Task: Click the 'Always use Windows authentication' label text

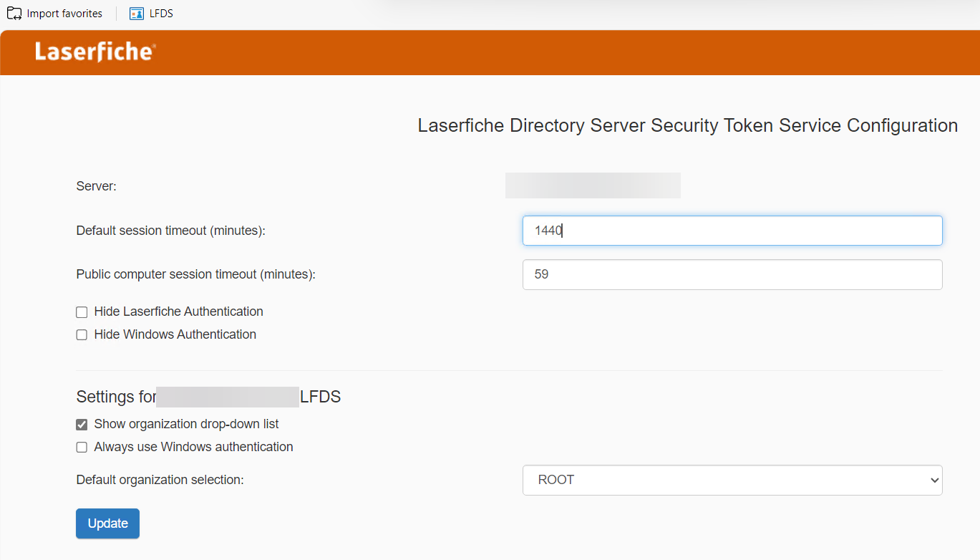Action: [194, 447]
